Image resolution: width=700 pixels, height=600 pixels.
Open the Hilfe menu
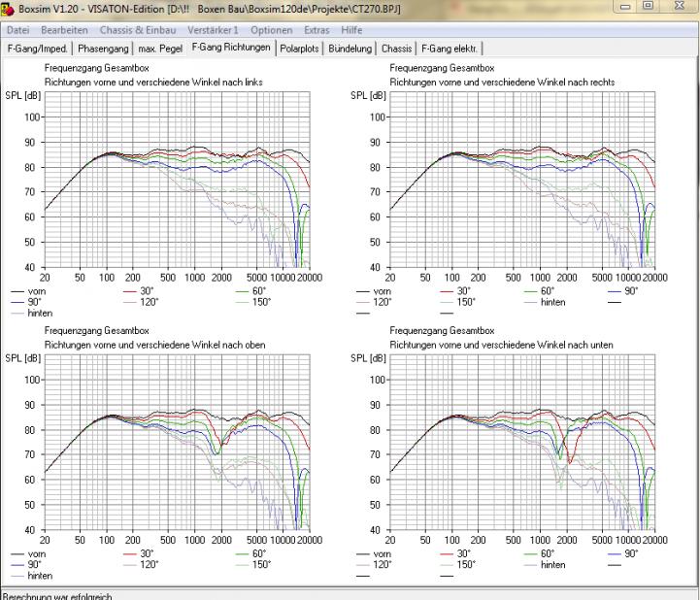tap(351, 30)
